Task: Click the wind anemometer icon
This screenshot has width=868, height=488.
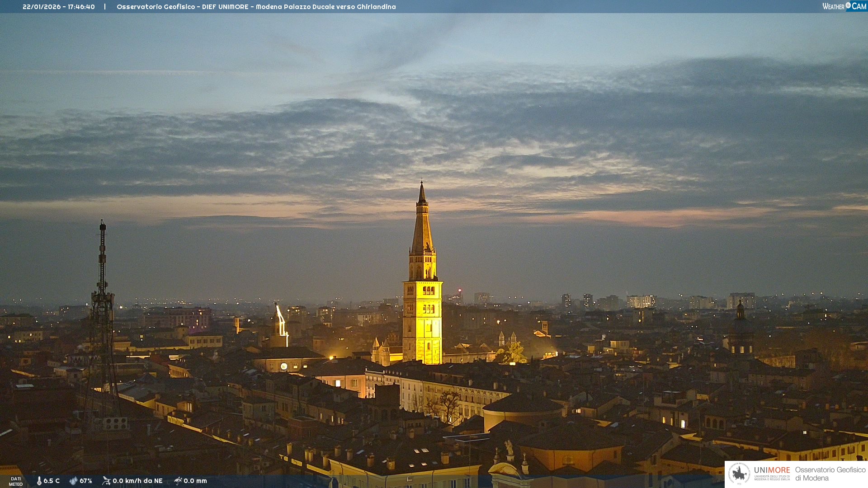Action: (106, 481)
